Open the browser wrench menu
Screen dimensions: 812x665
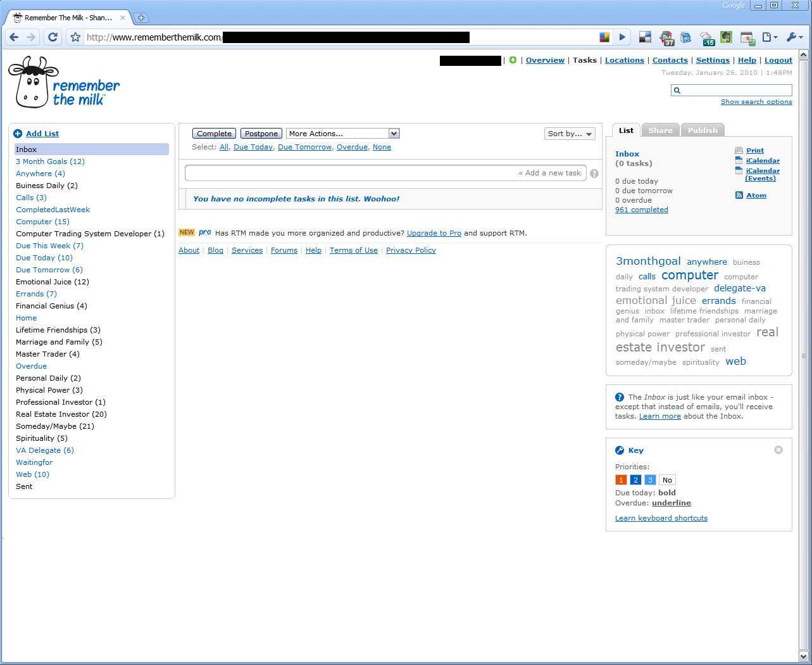coord(794,37)
